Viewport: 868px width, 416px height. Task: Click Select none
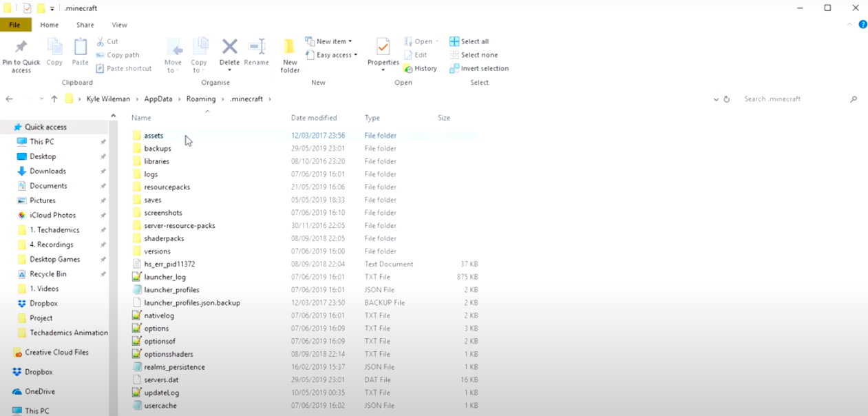click(473, 55)
